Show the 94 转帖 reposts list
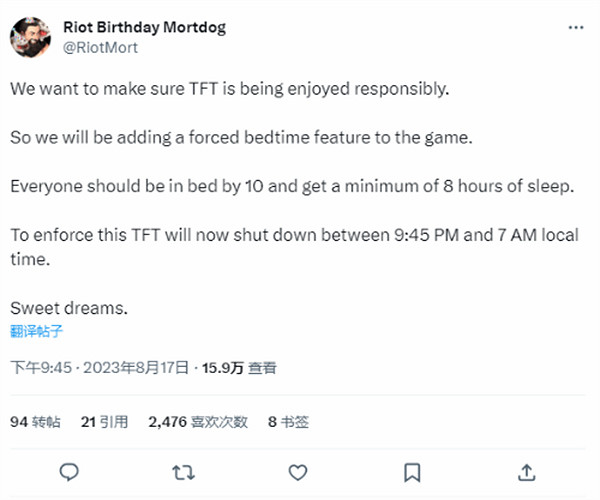This screenshot has width=600, height=500. coord(34,422)
